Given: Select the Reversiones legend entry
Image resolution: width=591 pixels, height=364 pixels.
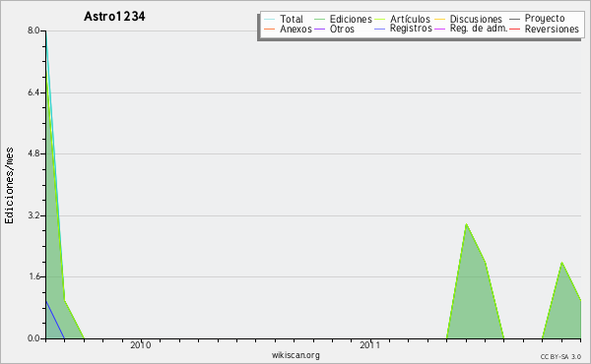Looking at the screenshot, I should click(552, 29).
